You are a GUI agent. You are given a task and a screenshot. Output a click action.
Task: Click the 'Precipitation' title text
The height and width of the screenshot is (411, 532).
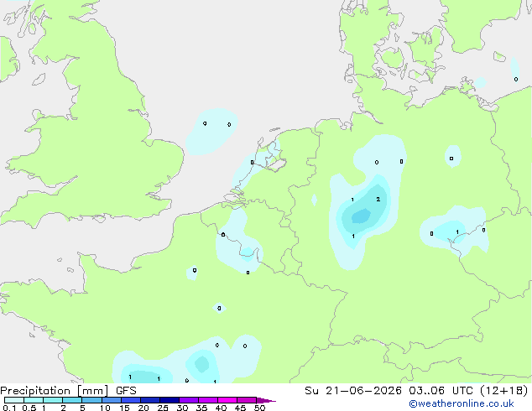[35, 391]
